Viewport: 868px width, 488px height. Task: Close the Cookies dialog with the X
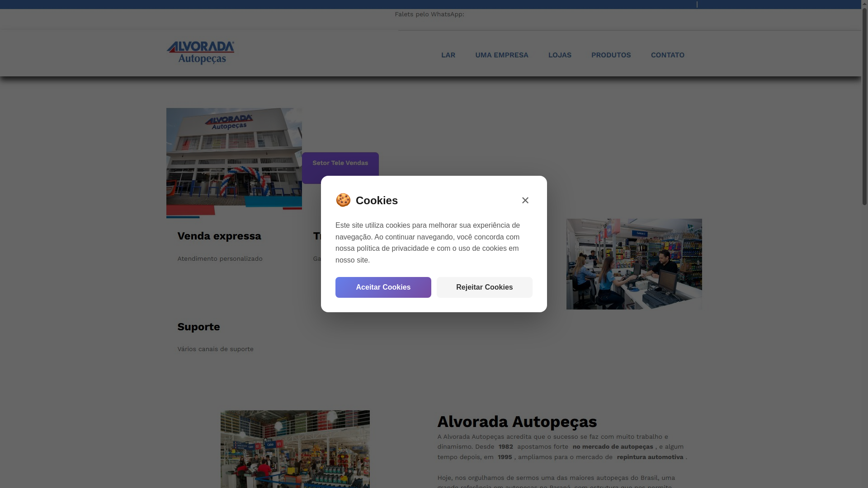pos(525,200)
